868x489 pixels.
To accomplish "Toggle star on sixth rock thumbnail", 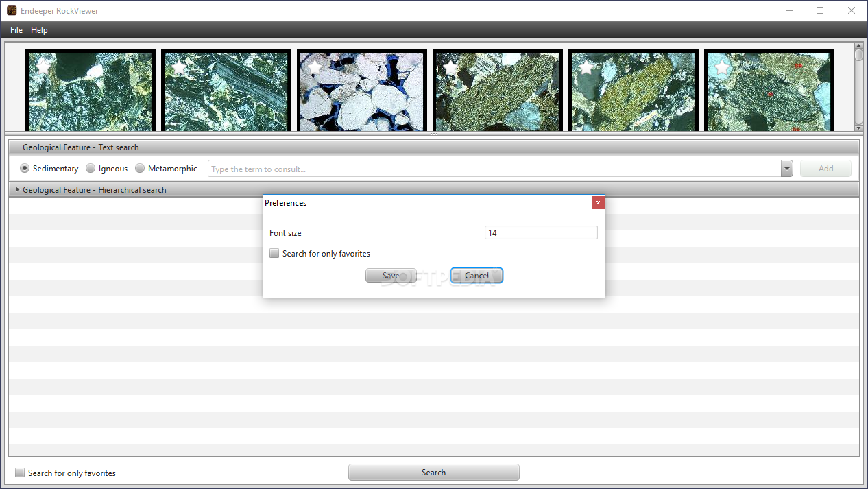I will point(722,67).
